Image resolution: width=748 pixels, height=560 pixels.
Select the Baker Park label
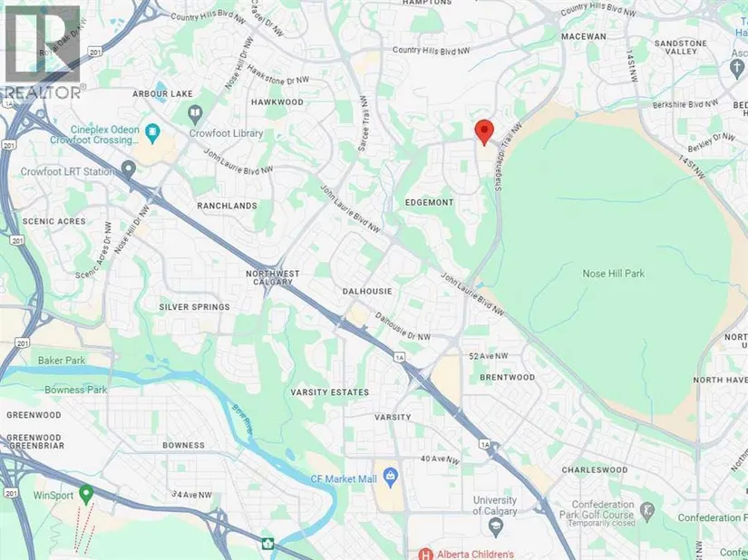62,361
